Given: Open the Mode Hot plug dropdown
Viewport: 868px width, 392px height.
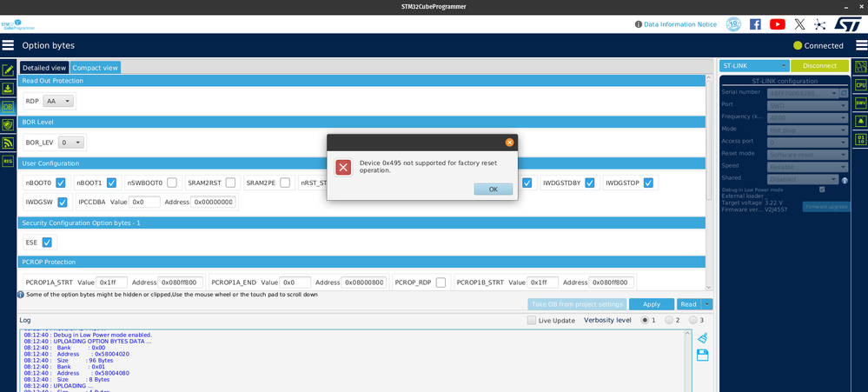Looking at the screenshot, I should [807, 130].
